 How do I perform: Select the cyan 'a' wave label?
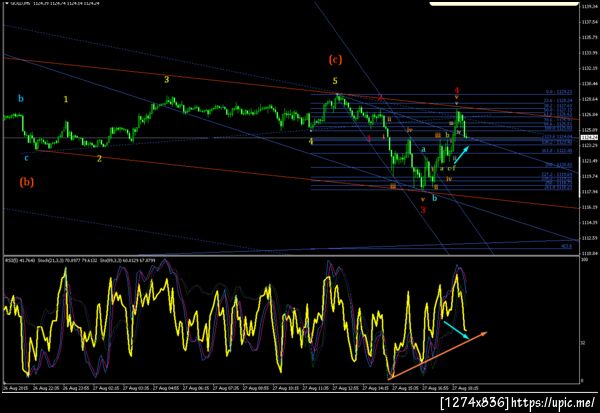coord(423,150)
